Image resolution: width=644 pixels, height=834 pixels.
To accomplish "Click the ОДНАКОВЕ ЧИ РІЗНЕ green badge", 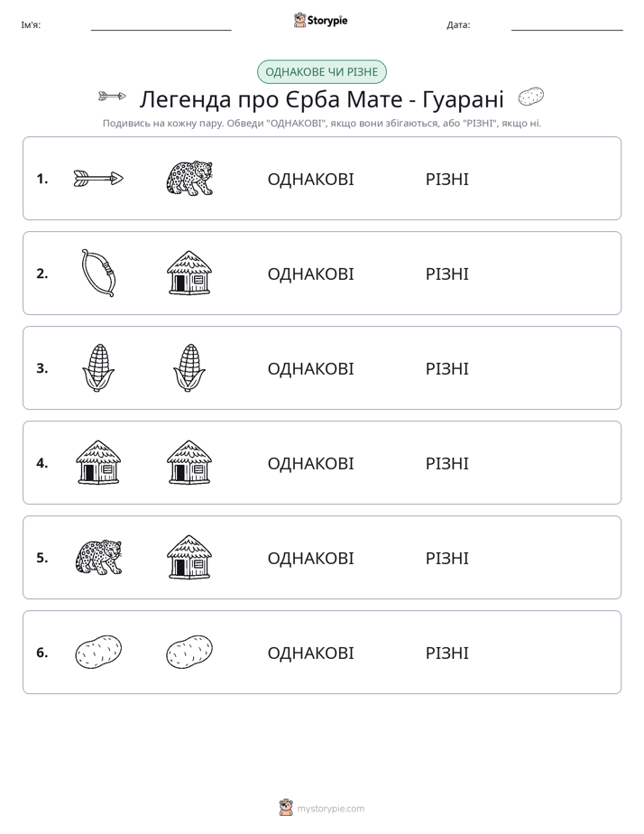I will pos(321,72).
